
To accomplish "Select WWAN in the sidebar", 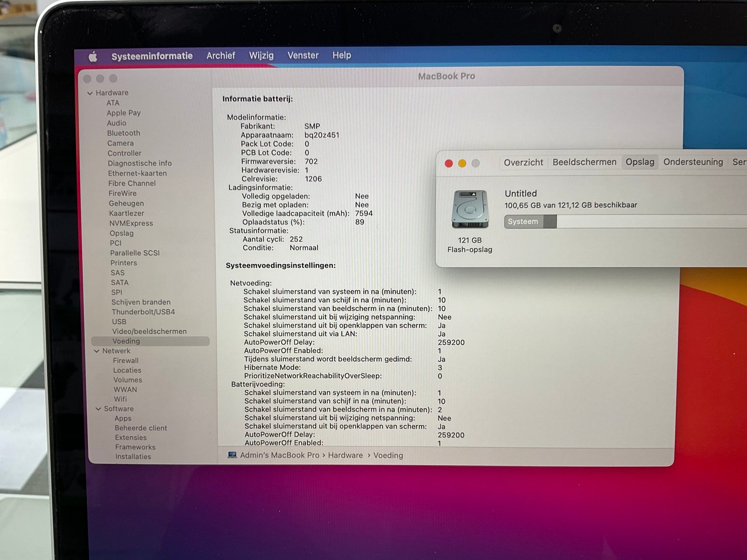I will (x=126, y=389).
